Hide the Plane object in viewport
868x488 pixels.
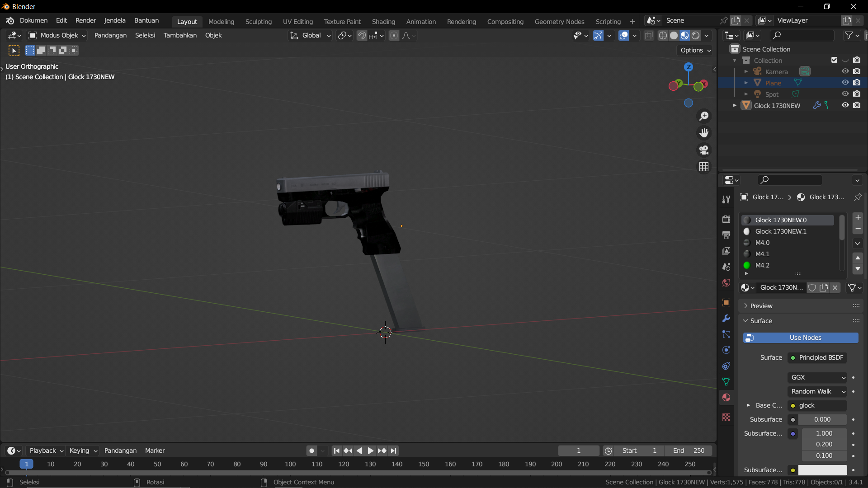[x=845, y=83]
